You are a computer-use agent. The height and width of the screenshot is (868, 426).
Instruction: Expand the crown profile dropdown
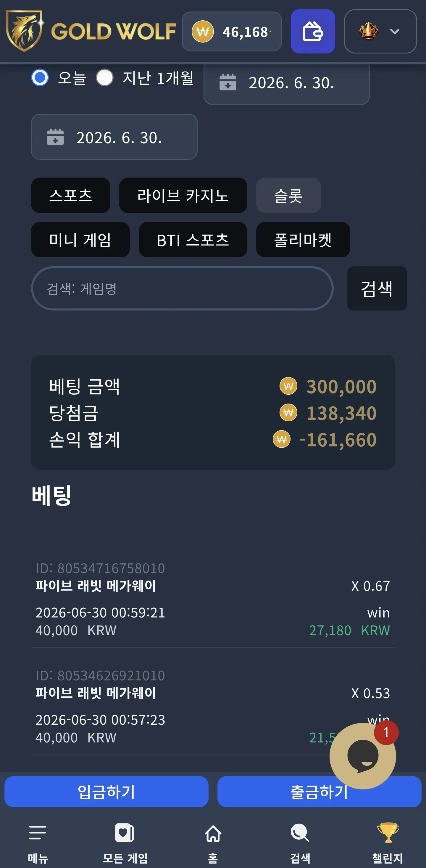(x=380, y=31)
